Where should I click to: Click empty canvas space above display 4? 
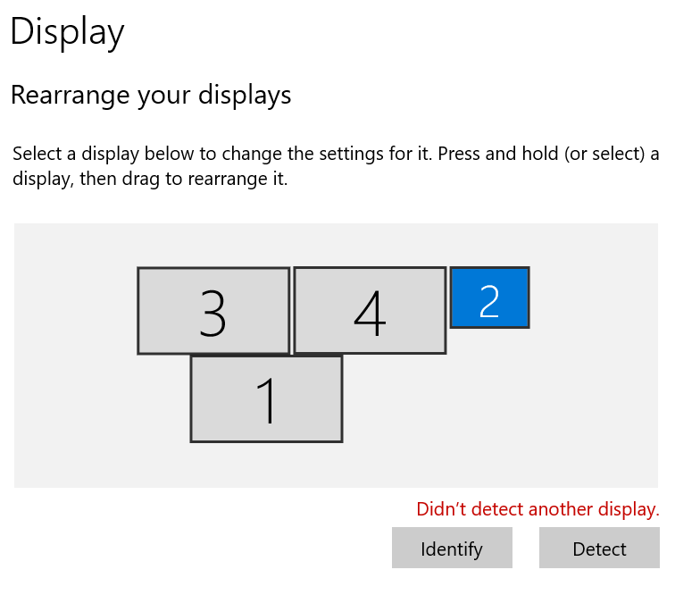[x=370, y=244]
